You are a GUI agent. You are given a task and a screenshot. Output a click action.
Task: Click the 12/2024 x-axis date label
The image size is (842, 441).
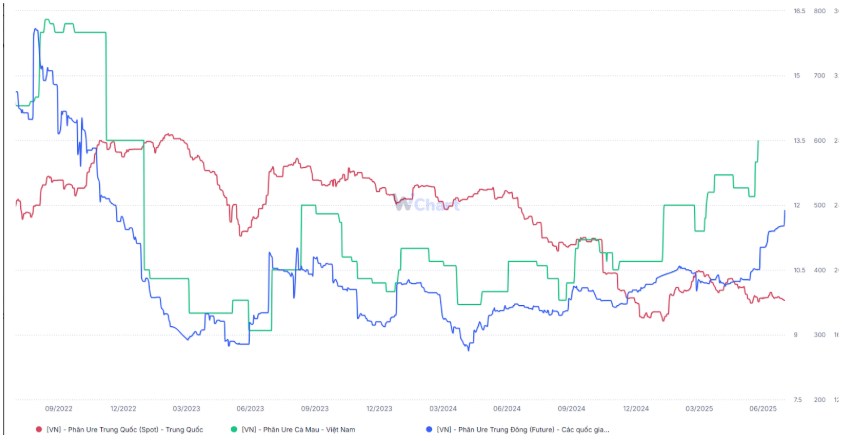click(635, 408)
